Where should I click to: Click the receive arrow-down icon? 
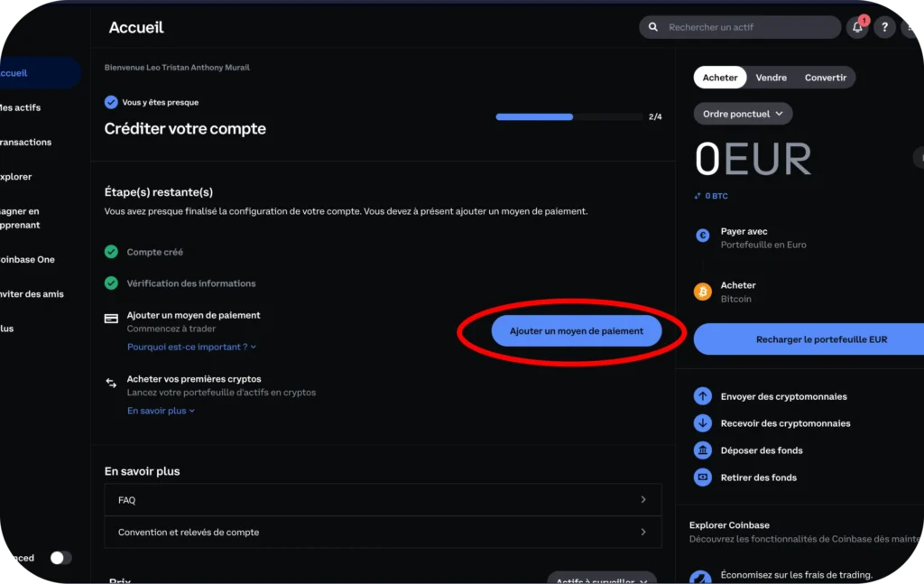(702, 423)
